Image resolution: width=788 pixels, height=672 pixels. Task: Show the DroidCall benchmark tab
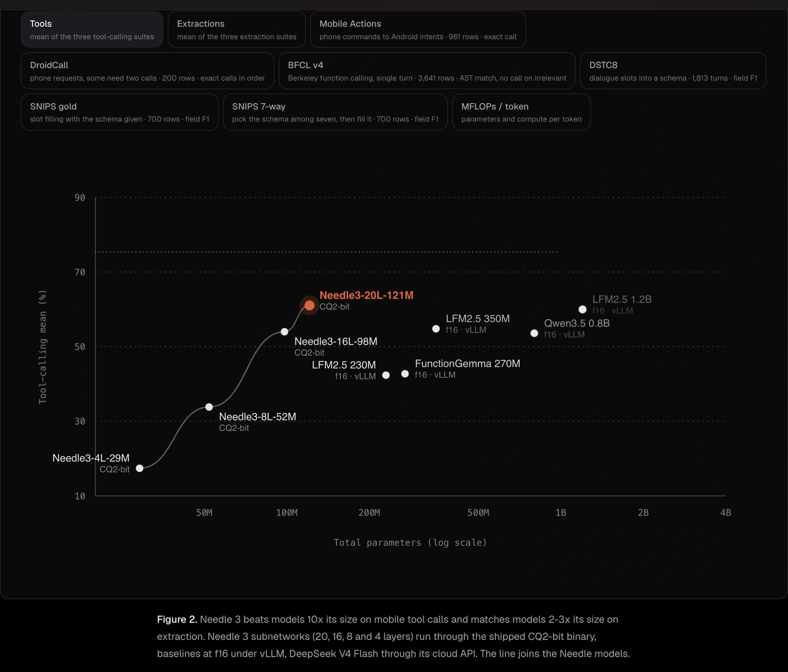(147, 71)
